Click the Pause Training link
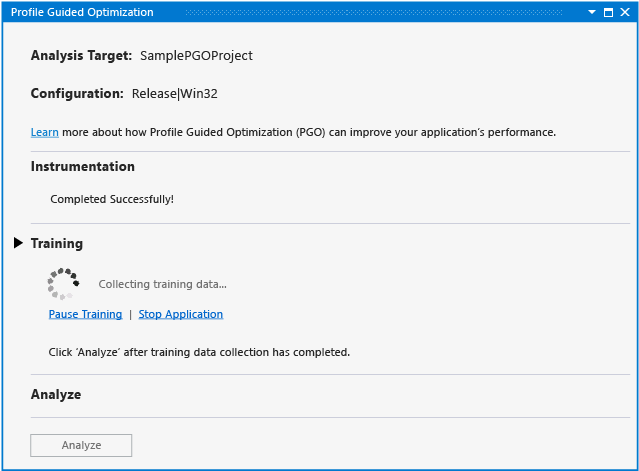 click(x=85, y=314)
